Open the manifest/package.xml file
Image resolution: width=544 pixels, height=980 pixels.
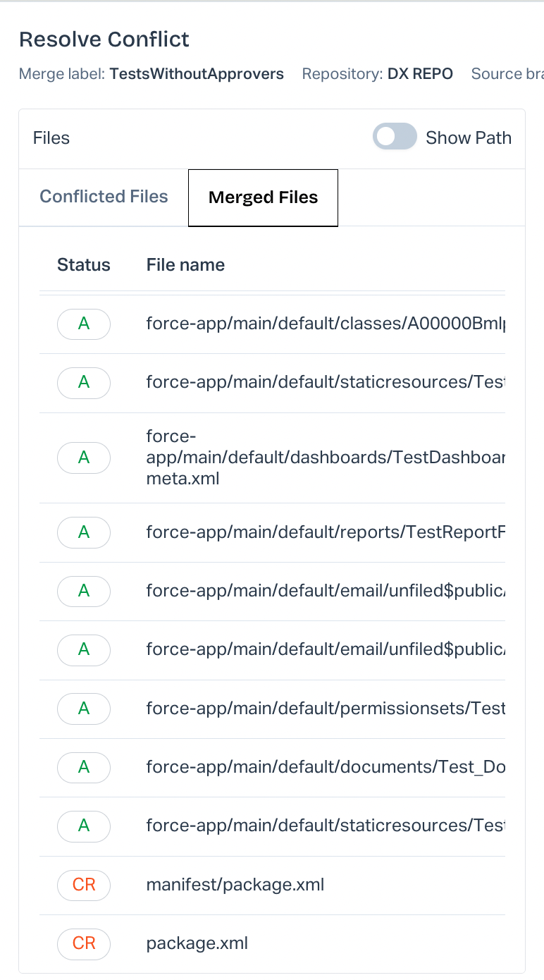coord(235,885)
